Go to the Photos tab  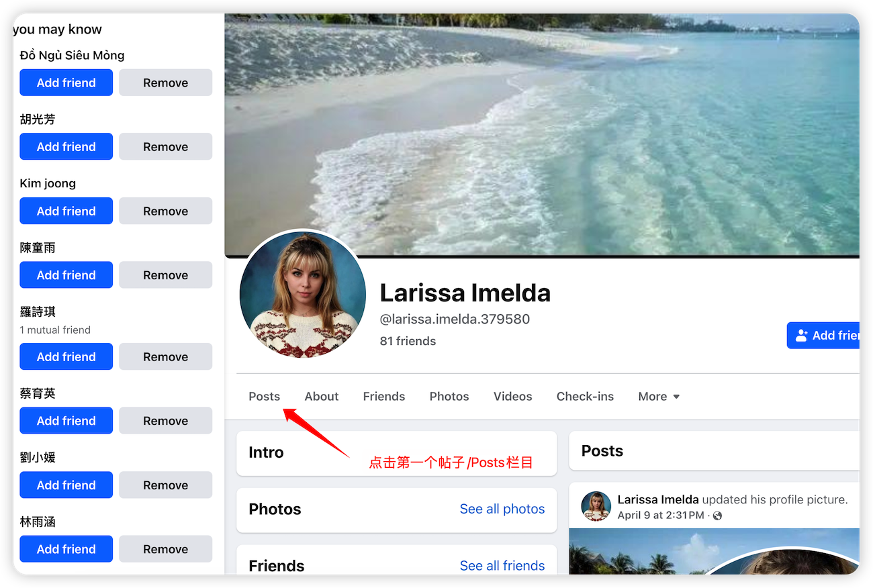pyautogui.click(x=449, y=397)
